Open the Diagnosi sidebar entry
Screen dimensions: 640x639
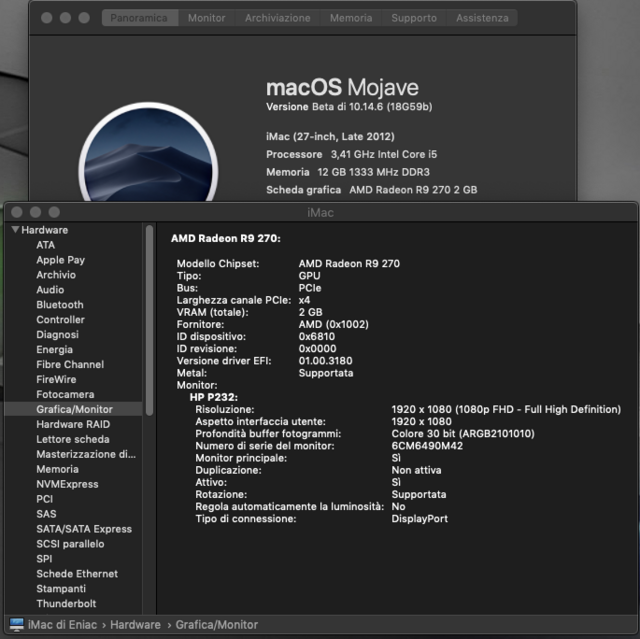57,335
